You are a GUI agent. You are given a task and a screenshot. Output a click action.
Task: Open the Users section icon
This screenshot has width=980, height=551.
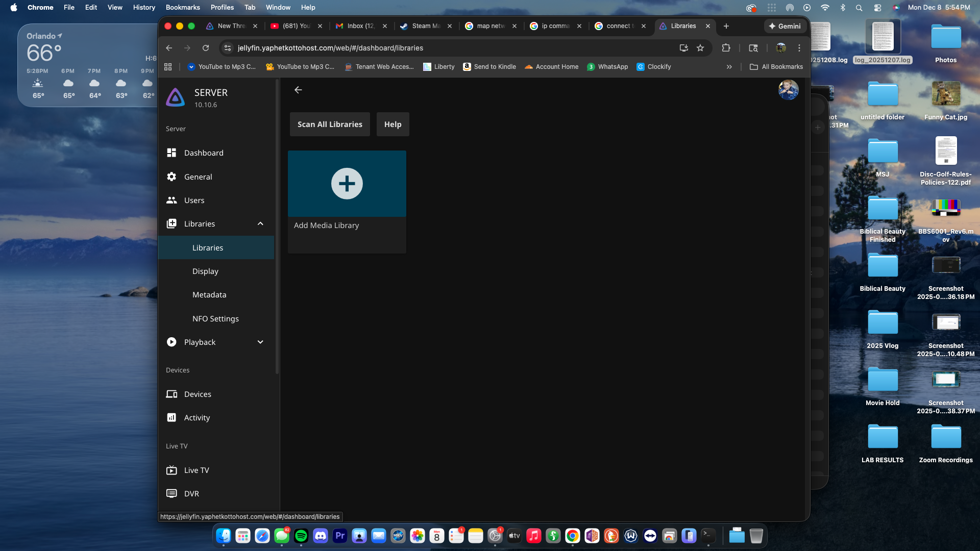pyautogui.click(x=171, y=200)
